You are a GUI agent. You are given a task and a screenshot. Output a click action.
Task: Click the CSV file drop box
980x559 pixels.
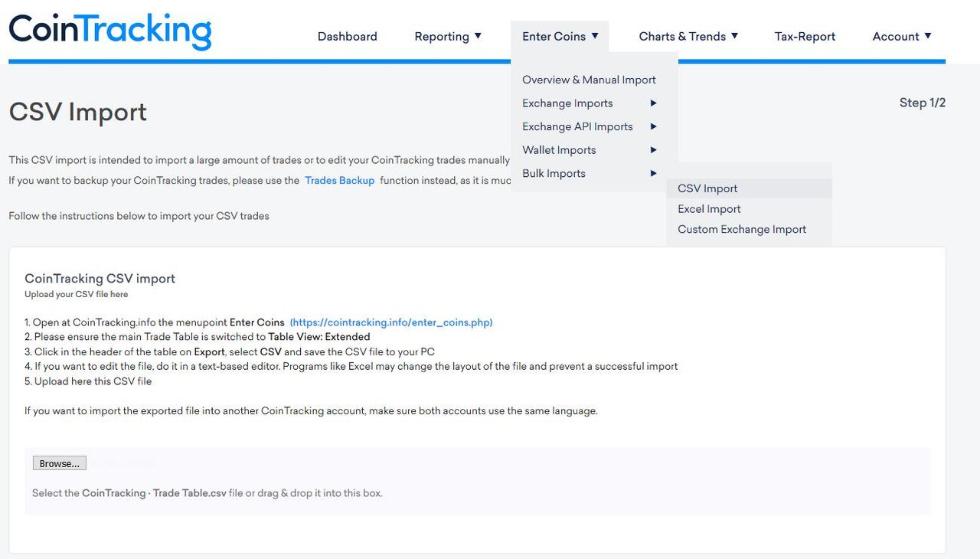[477, 481]
